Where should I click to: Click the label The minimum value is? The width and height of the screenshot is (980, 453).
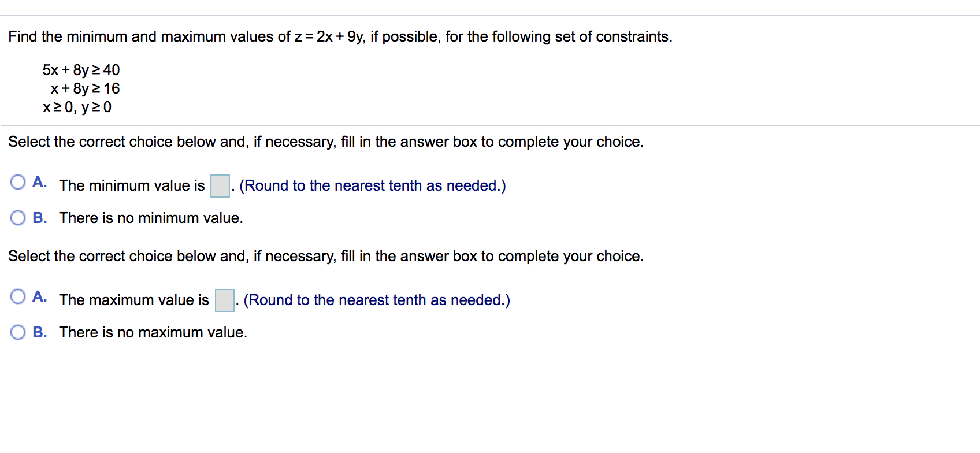[x=132, y=185]
